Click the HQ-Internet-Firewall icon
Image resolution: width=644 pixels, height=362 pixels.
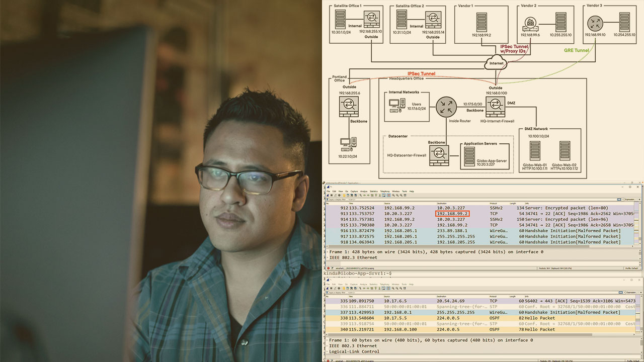point(495,106)
